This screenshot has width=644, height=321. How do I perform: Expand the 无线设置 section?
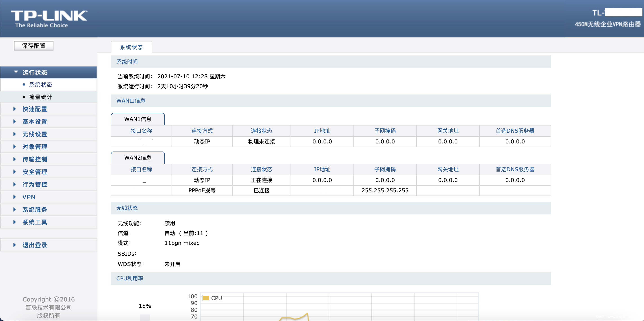[x=35, y=134]
